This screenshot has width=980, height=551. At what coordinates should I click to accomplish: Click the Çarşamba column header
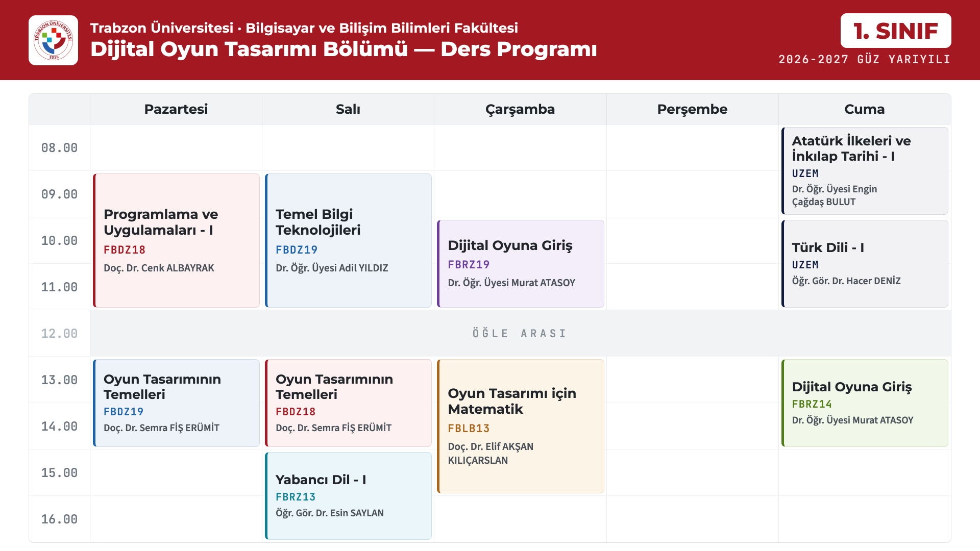[520, 109]
